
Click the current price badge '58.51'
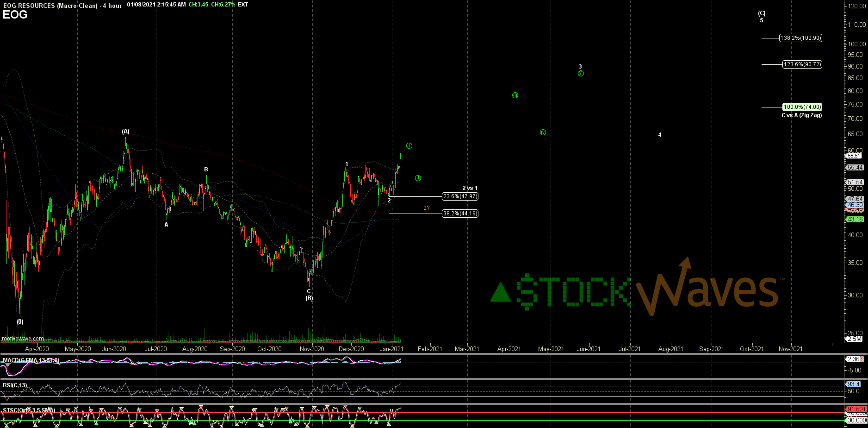pos(854,156)
